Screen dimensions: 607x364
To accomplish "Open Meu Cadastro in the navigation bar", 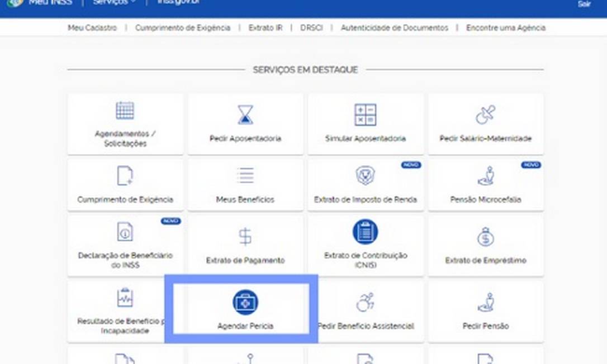I will click(92, 28).
